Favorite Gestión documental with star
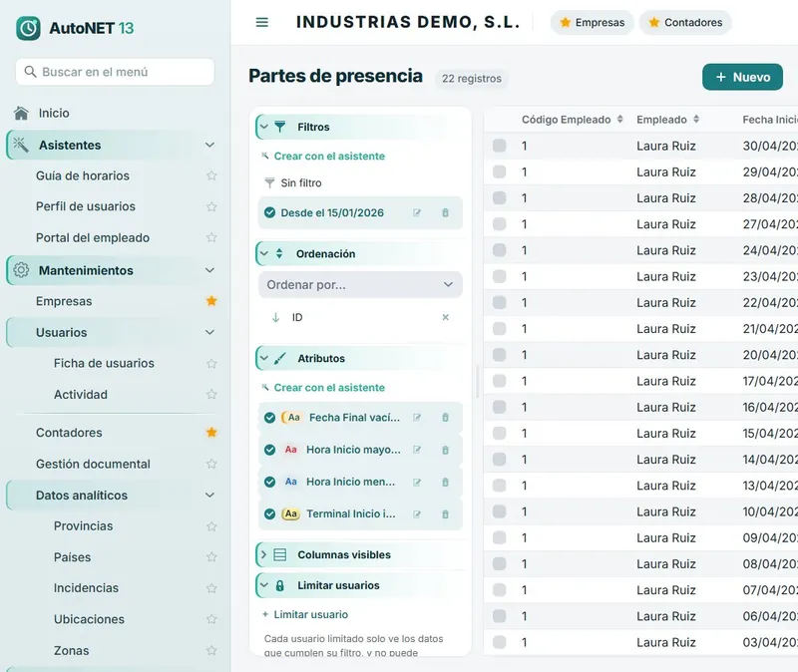Viewport: 798px width, 672px height. point(211,464)
